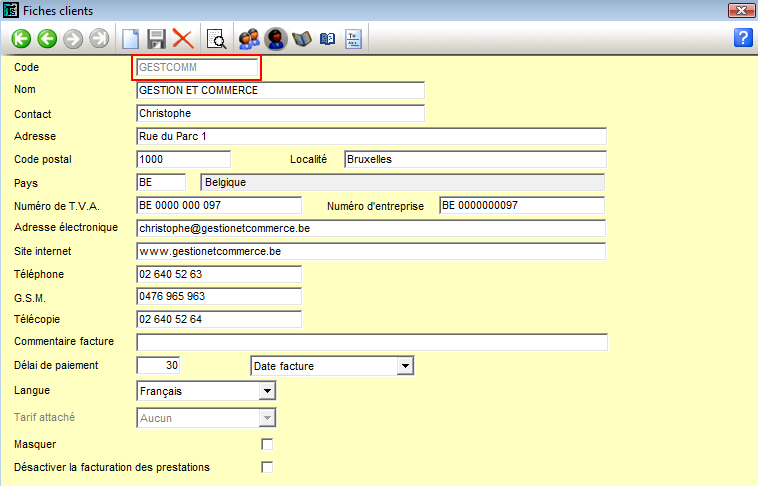Click the Numéro d'entreprise label
Viewport: 758px width, 486px height.
pyautogui.click(x=375, y=206)
